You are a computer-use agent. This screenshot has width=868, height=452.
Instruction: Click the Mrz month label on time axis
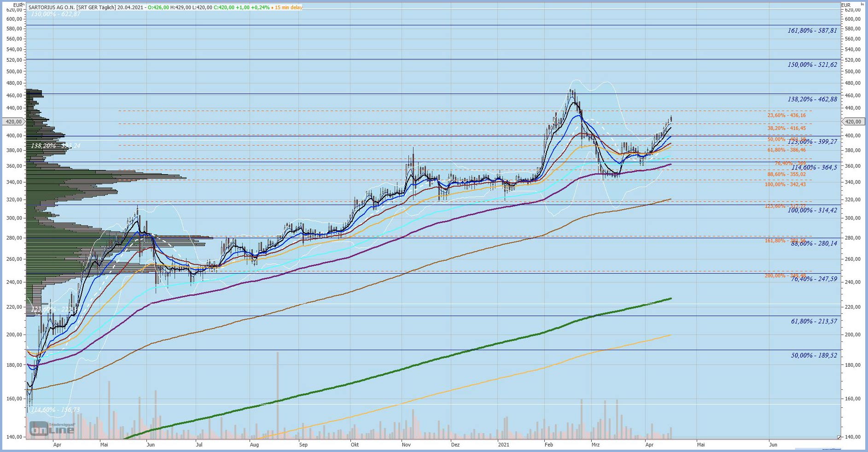pos(595,445)
